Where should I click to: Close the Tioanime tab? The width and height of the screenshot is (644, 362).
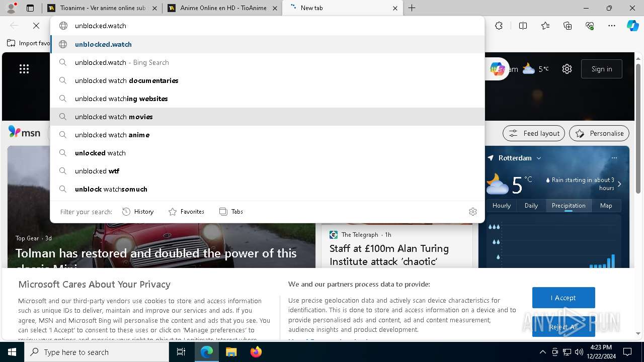[154, 8]
